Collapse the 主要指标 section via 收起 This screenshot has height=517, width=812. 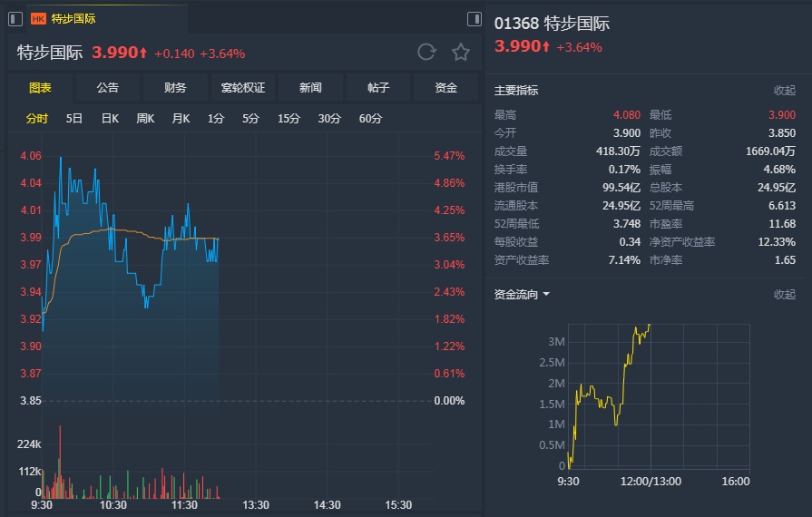[x=784, y=91]
